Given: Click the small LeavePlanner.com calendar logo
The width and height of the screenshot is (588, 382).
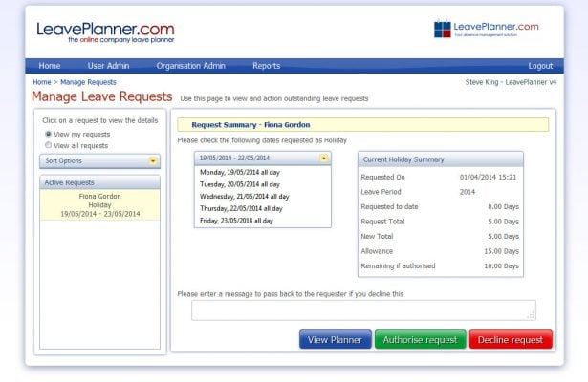Looking at the screenshot, I should (487, 29).
